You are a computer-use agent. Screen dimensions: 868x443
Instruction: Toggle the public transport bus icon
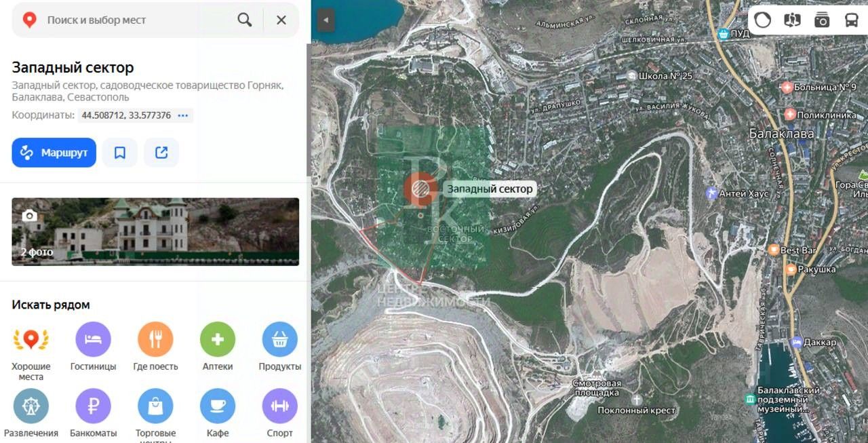tap(851, 20)
